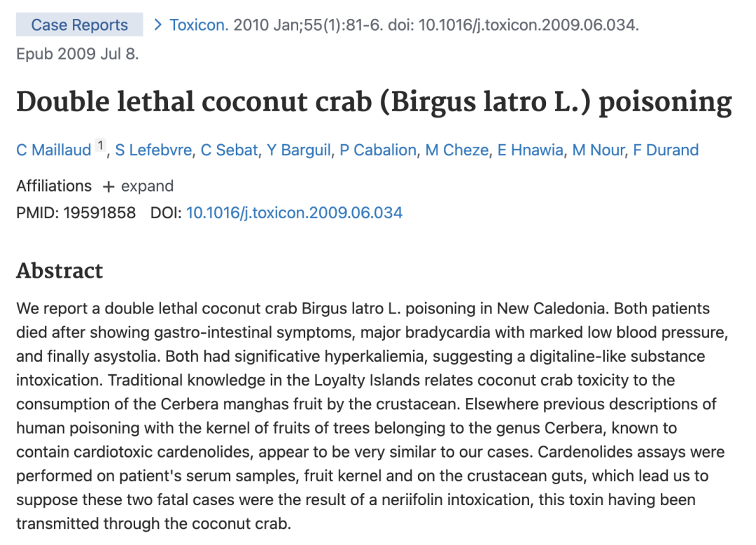756x545 pixels.
Task: Click the Case Reports badge
Action: 79,25
